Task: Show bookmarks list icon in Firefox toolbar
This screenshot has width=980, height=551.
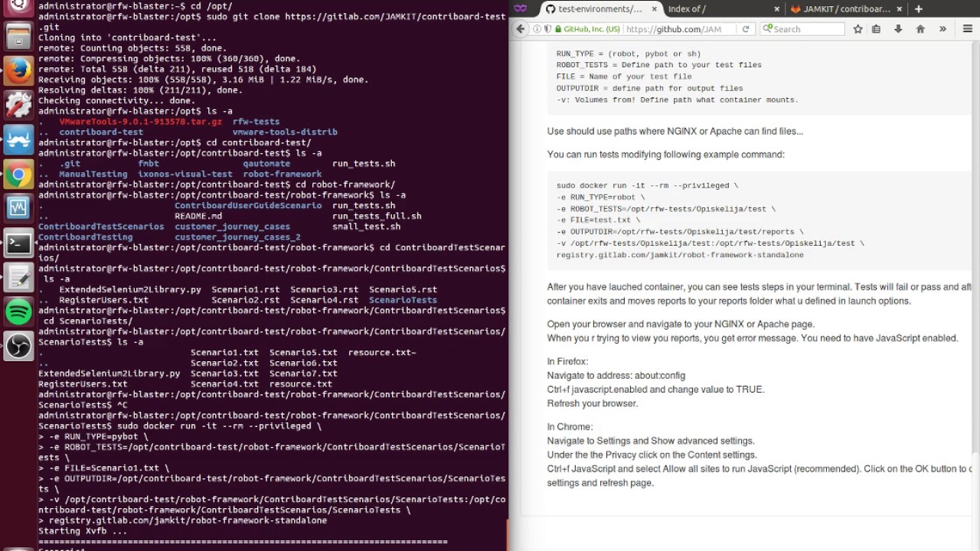Action: [876, 29]
